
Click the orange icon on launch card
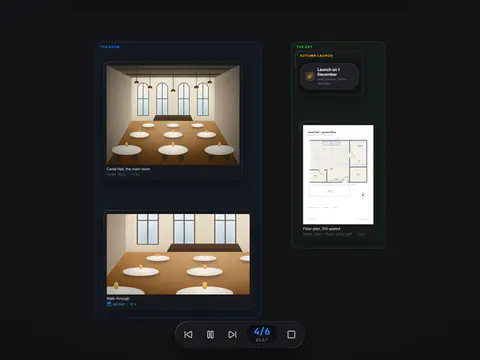point(310,76)
